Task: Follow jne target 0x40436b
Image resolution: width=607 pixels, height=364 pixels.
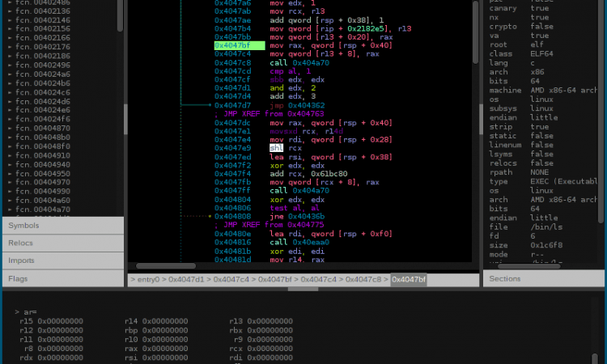Action: coord(306,216)
